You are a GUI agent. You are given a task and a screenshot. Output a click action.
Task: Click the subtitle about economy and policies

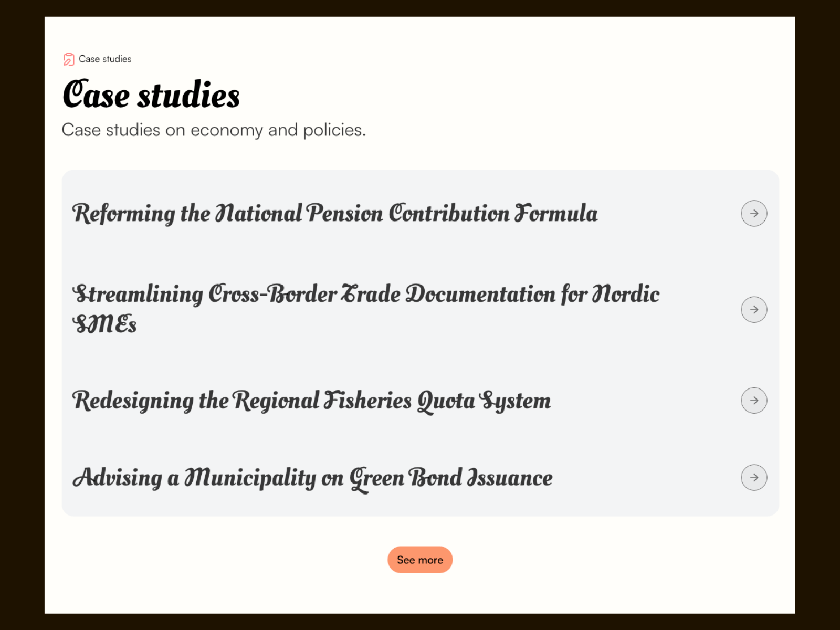tap(214, 130)
